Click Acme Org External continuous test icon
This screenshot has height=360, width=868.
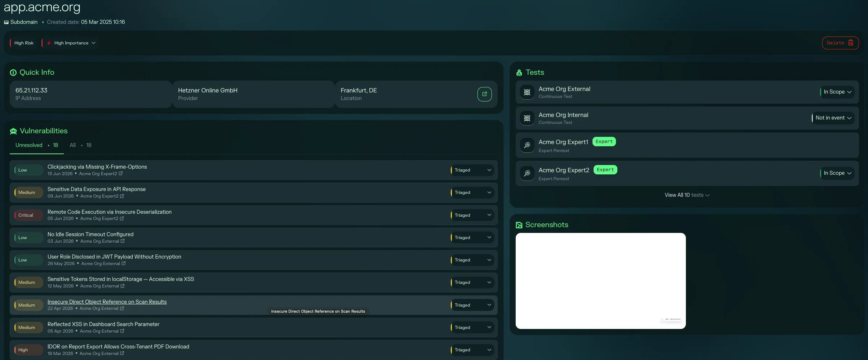527,92
